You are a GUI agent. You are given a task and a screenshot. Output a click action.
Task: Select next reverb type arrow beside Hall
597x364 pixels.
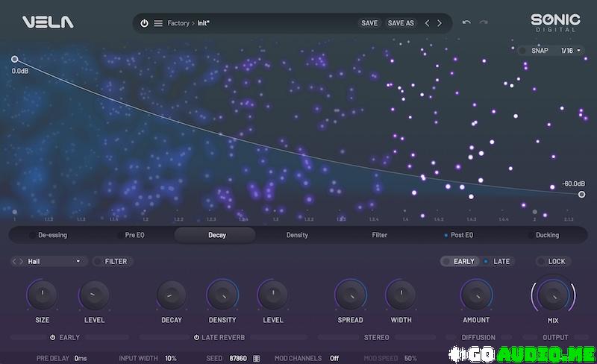(x=22, y=261)
